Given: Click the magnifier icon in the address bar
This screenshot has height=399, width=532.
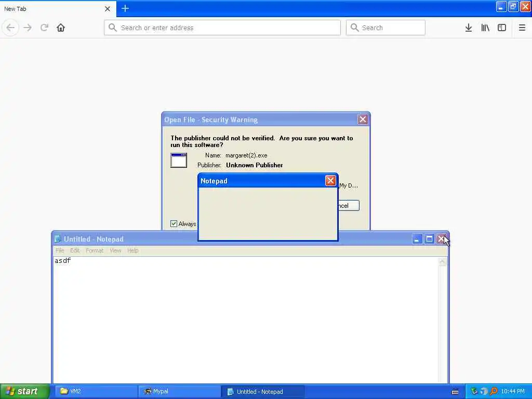Looking at the screenshot, I should pyautogui.click(x=113, y=28).
